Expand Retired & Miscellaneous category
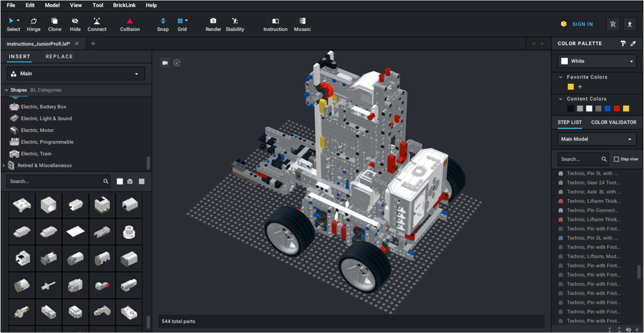644x333 pixels. (x=4, y=165)
